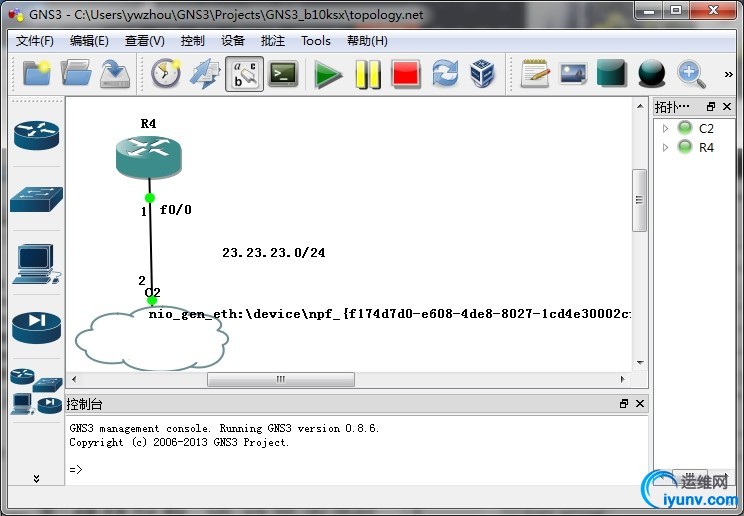
Task: Show more toolbar items chevron
Action: [x=728, y=74]
